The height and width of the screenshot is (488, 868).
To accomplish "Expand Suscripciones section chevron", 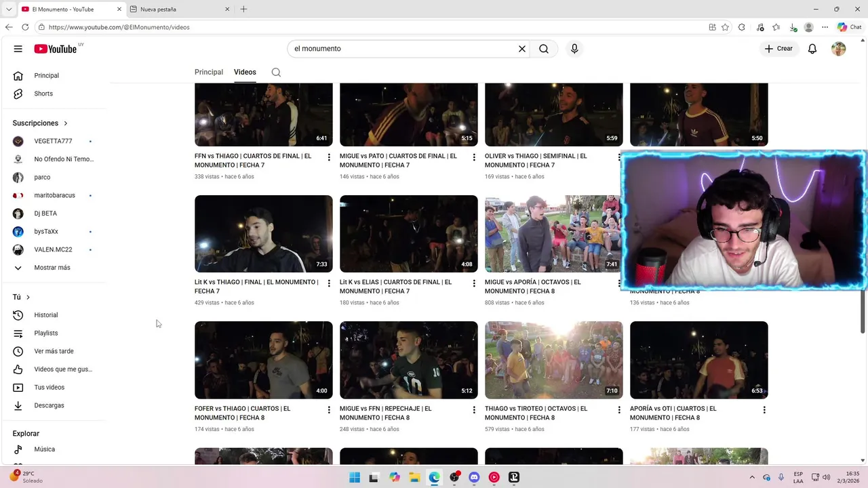I will [x=66, y=123].
